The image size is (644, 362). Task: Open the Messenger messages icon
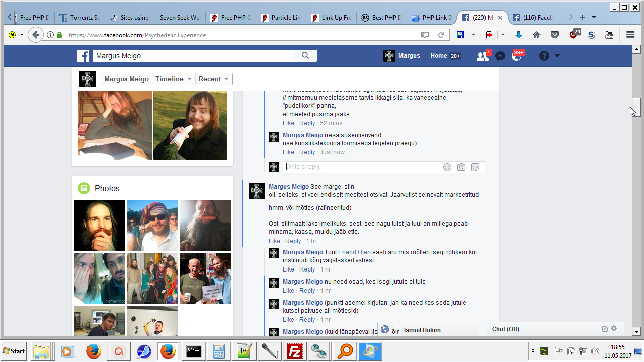pyautogui.click(x=500, y=56)
